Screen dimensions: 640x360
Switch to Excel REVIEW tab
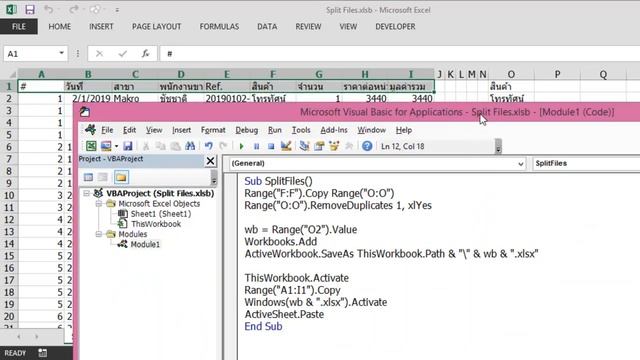coord(308,27)
